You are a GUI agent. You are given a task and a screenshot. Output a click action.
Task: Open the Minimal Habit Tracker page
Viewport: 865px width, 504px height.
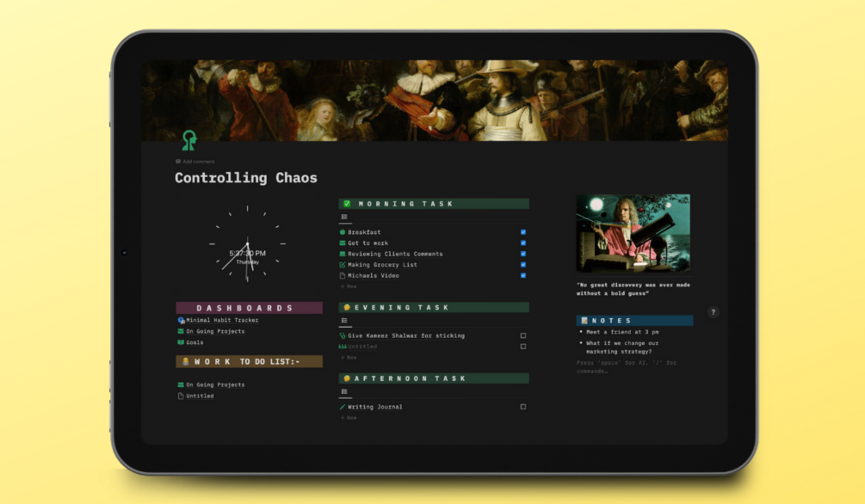coord(222,320)
